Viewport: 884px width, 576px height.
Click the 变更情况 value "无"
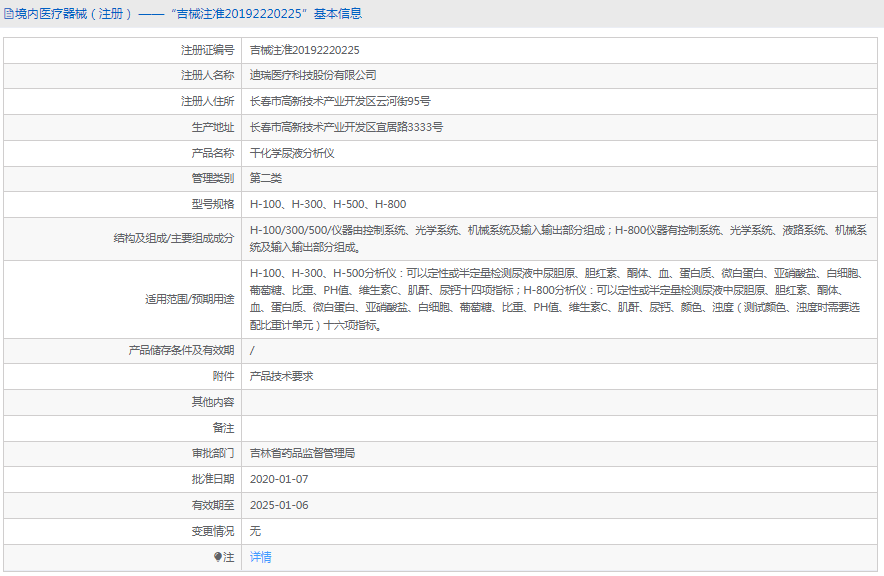coord(254,531)
